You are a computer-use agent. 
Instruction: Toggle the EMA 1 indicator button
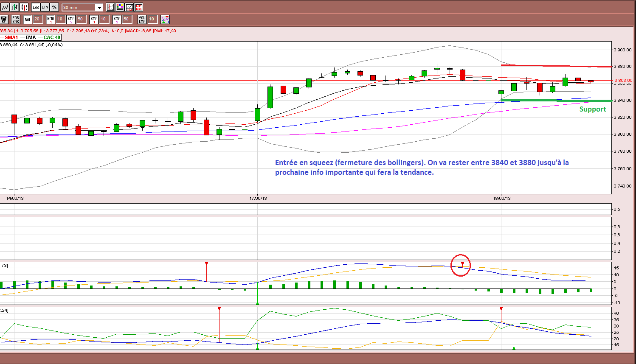pyautogui.click(x=51, y=19)
